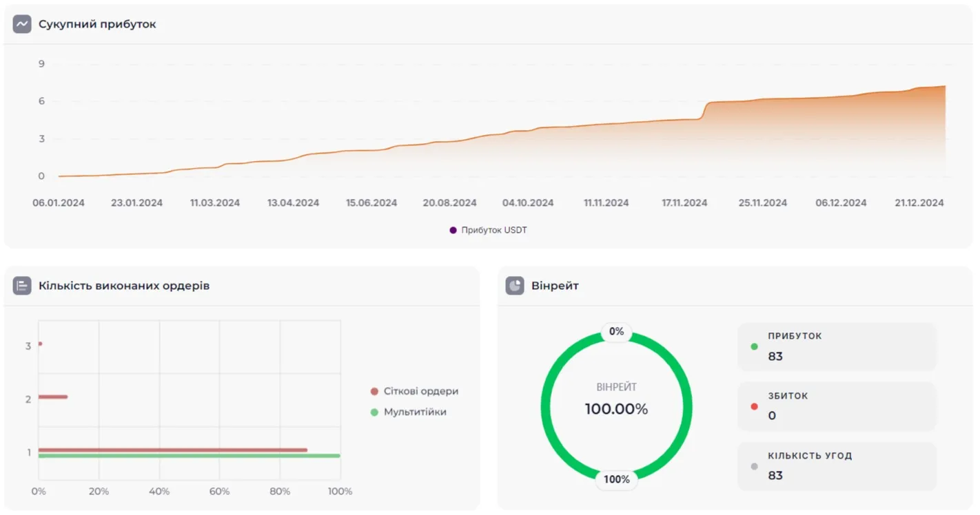Click the 0% label atop the winrate donut
Screen dimensions: 980x515
[616, 332]
